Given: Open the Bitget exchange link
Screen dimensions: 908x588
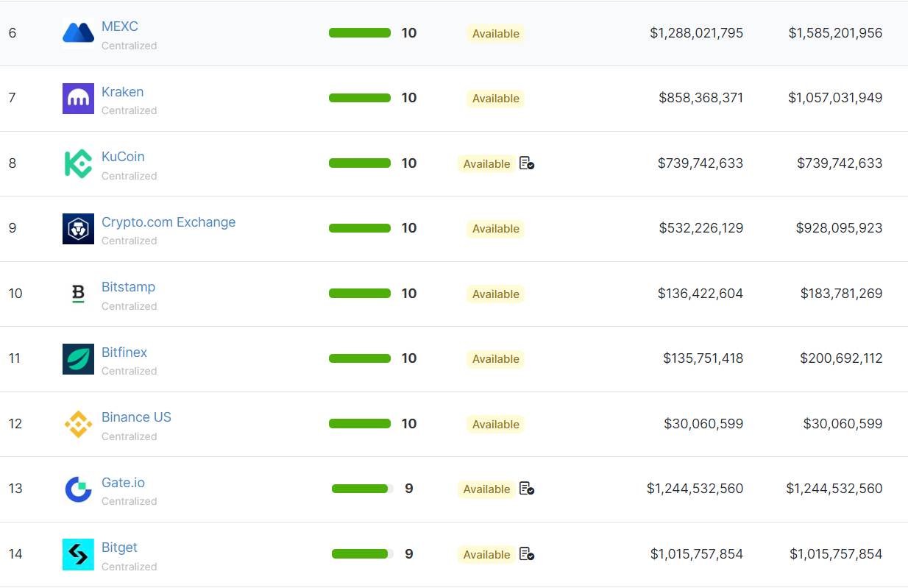Looking at the screenshot, I should coord(119,548).
